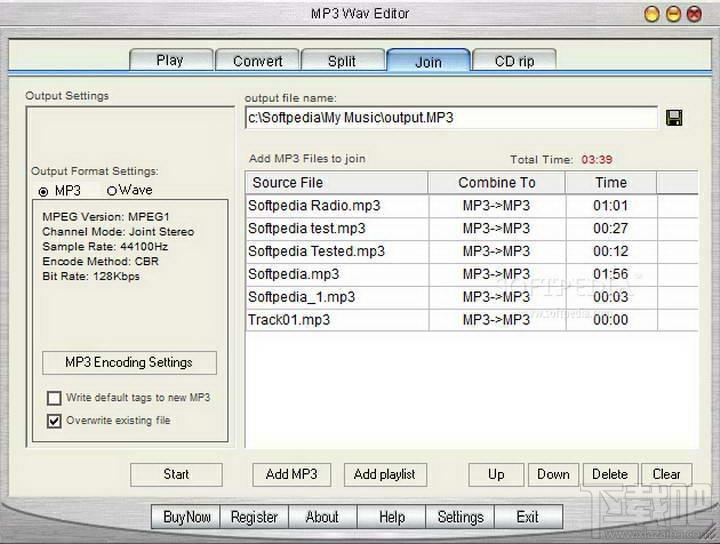Image resolution: width=720 pixels, height=544 pixels.
Task: Select the Track01.mp3 row
Action: click(472, 320)
